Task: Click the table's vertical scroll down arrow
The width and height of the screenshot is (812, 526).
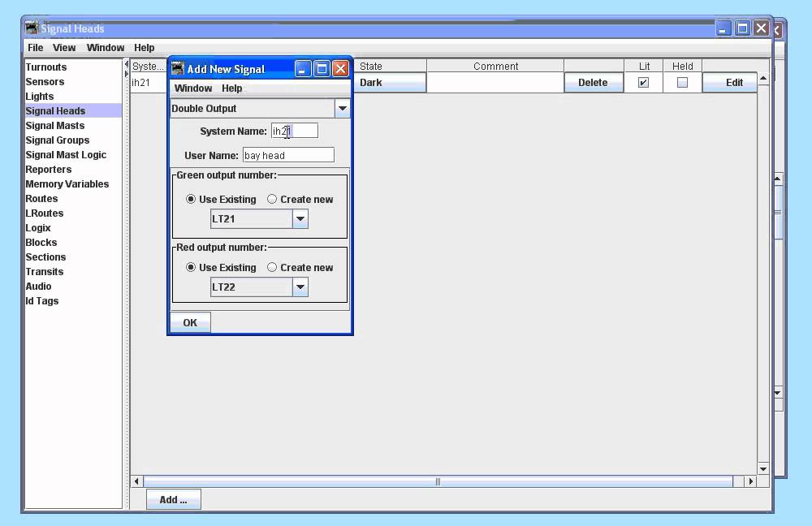Action: [763, 469]
